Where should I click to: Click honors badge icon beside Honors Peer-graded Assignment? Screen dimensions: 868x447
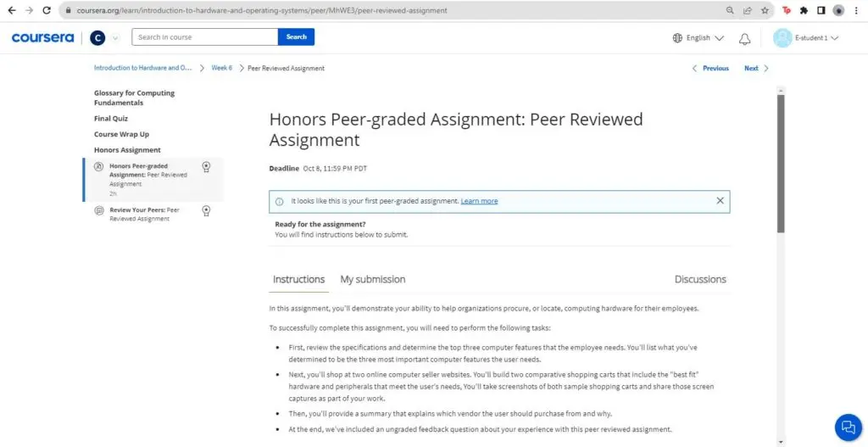pos(207,167)
